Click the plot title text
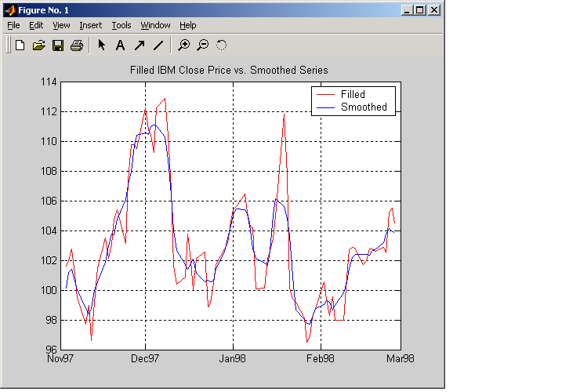The height and width of the screenshot is (392, 580). click(228, 71)
